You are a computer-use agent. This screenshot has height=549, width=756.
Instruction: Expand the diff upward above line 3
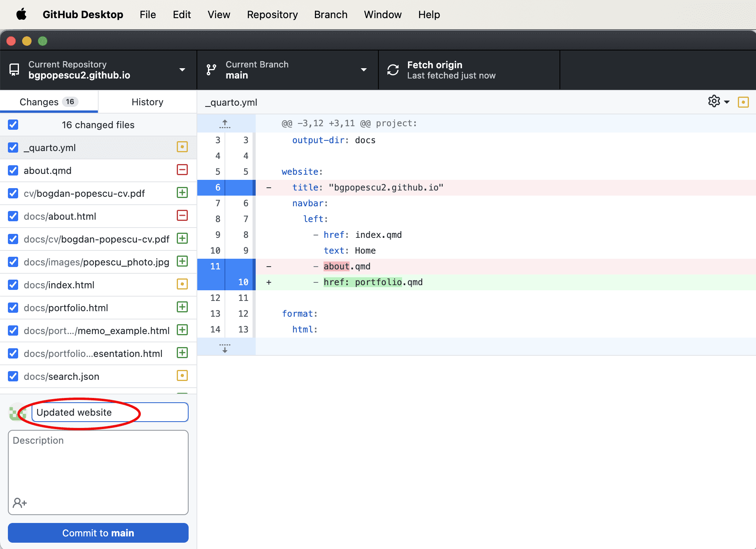225,124
